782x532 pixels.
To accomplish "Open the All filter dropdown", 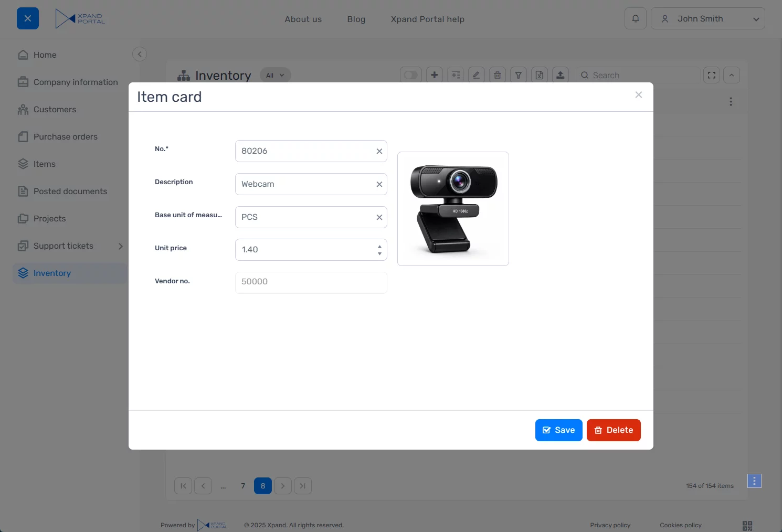I will (x=275, y=75).
